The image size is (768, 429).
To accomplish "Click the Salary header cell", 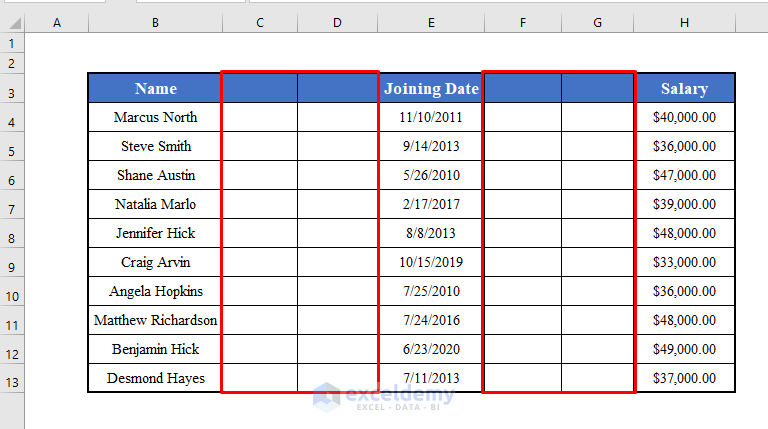I will coord(684,88).
